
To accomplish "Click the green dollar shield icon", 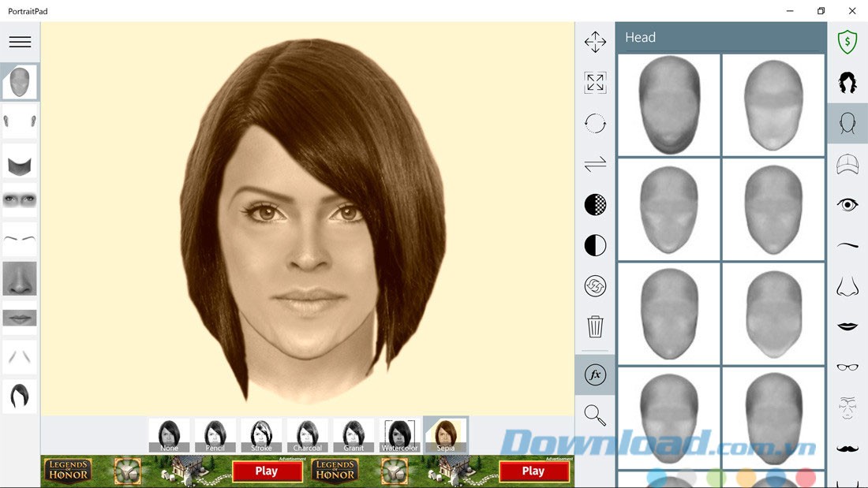I will [847, 42].
